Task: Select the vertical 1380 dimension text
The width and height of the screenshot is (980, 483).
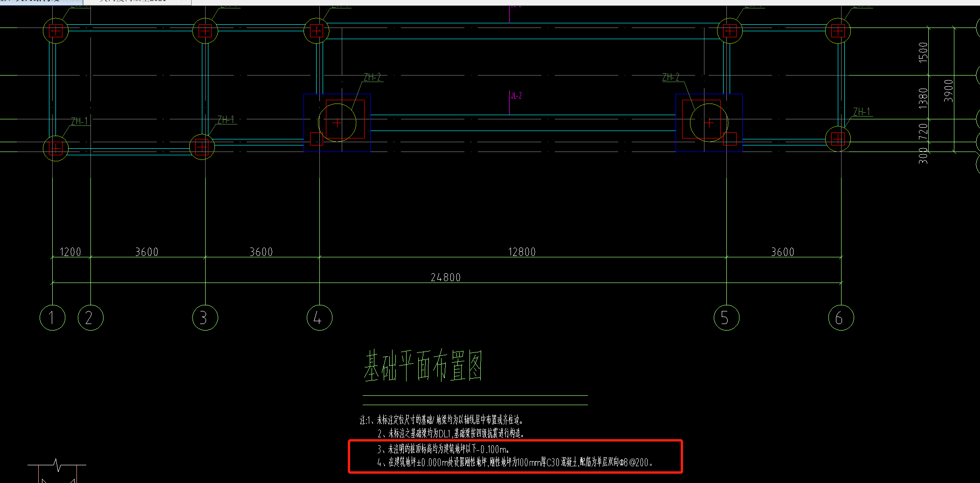Action: (923, 98)
